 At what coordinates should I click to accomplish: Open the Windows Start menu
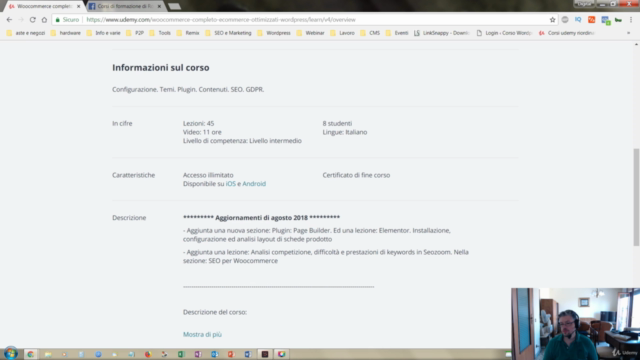click(11, 353)
